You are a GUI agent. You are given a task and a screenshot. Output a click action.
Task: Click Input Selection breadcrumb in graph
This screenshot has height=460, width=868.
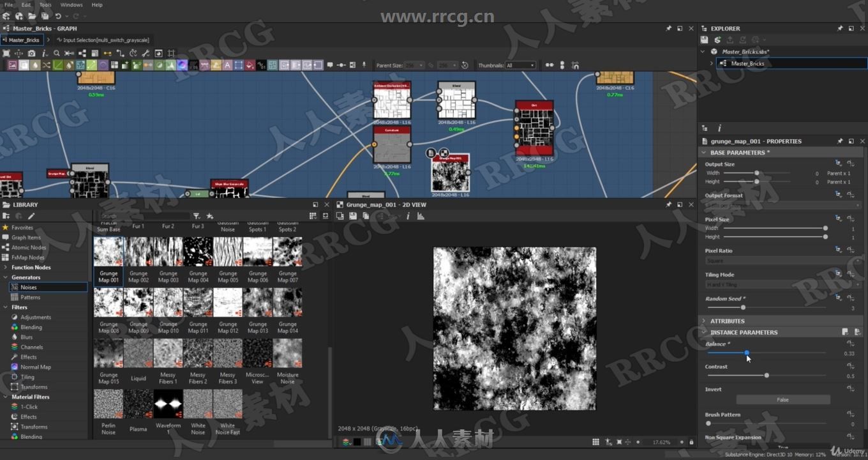(105, 40)
